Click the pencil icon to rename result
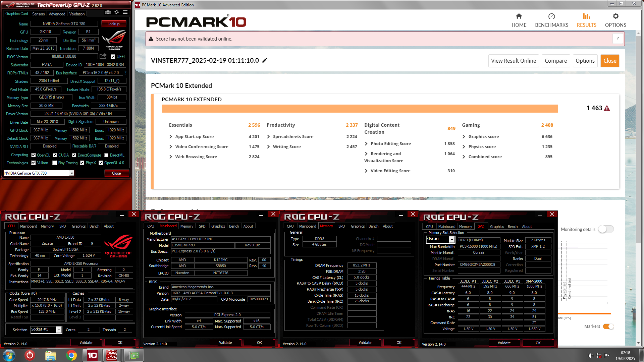This screenshot has height=362, width=644. tap(265, 60)
